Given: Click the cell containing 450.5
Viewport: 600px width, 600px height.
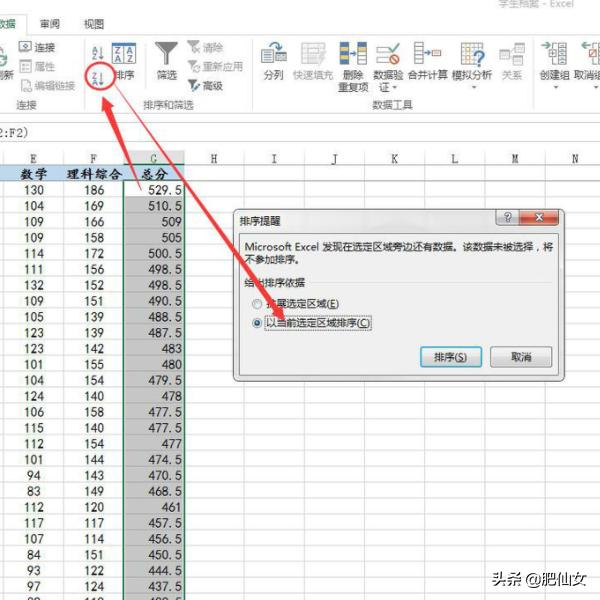Looking at the screenshot, I should click(x=154, y=555).
